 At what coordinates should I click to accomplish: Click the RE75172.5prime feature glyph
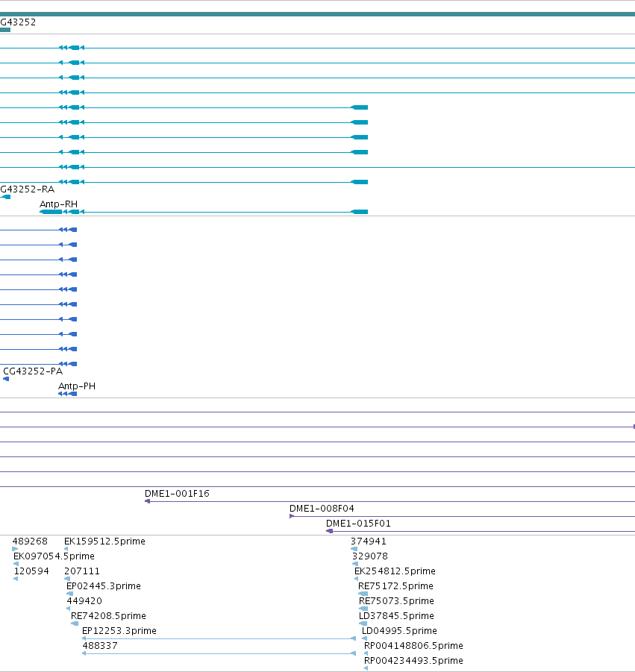[363, 594]
